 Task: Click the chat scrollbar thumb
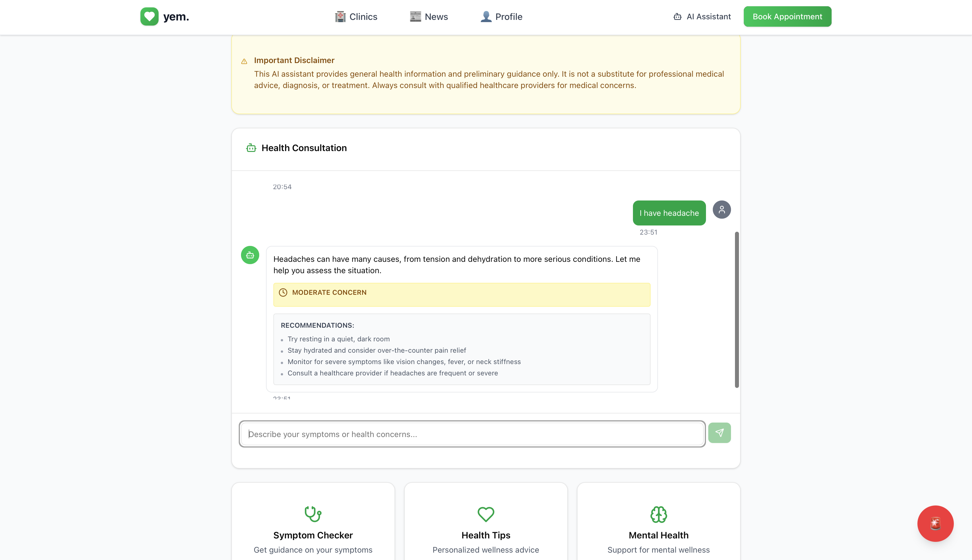point(736,310)
